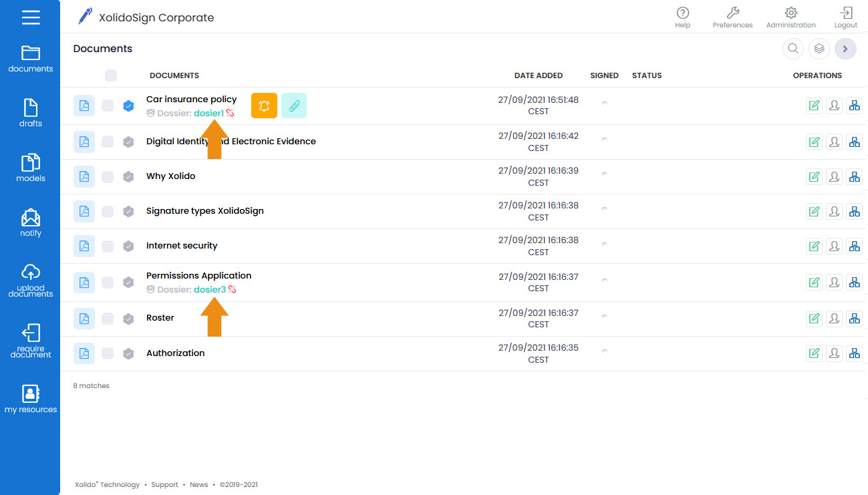Open Administration gear icon
Screen dimensions: 868x495
(791, 17)
